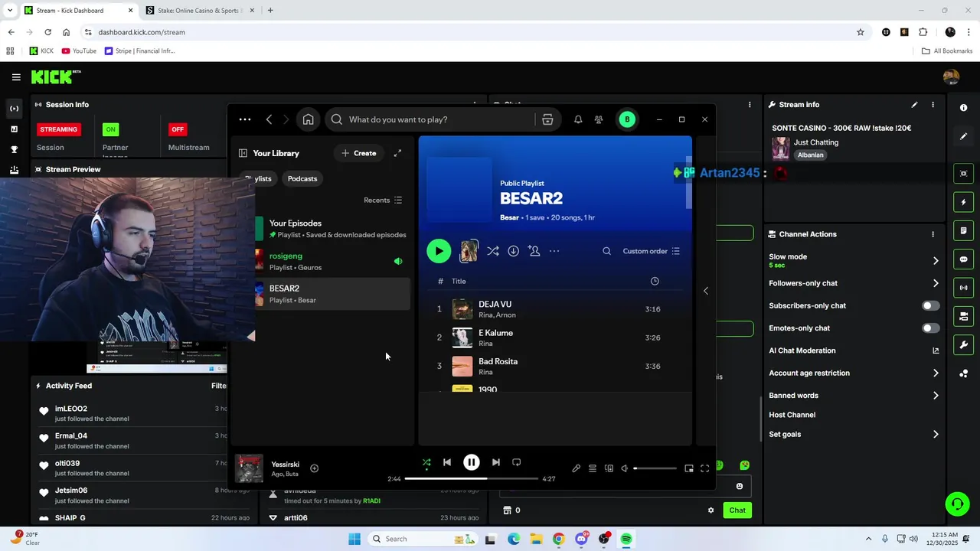Viewport: 980px width, 551px height.
Task: Toggle shuffle in Spotify player bar
Action: pos(426,462)
